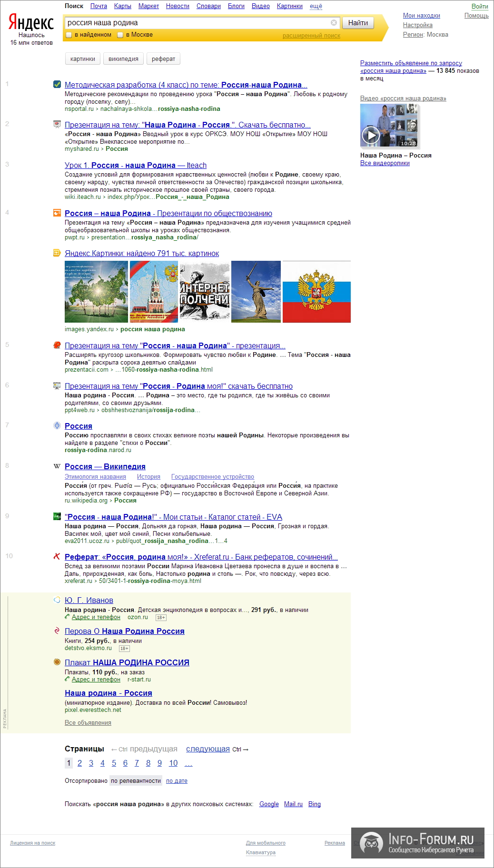Click 'Адрес и телефон' under ozon.ru ad
The height and width of the screenshot is (868, 494).
click(96, 617)
